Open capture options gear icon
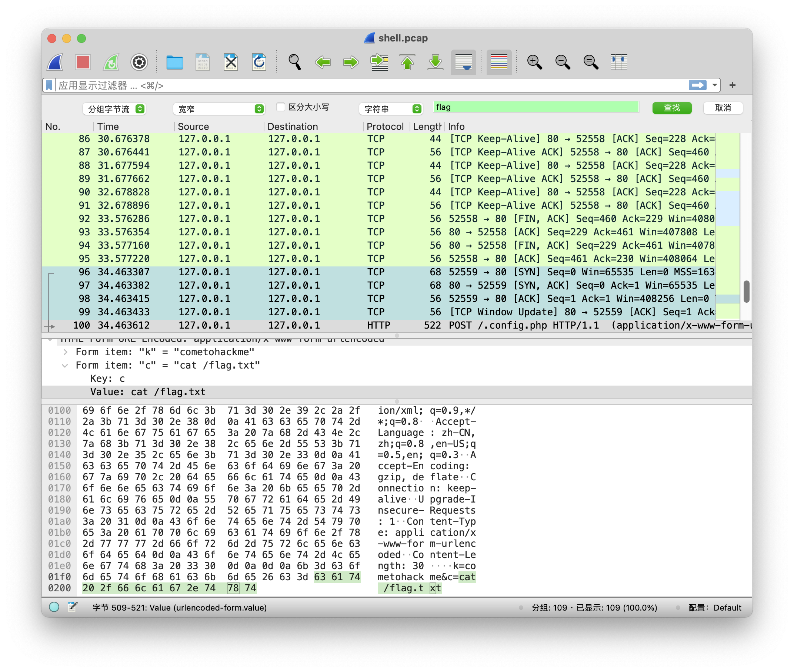 pos(139,62)
